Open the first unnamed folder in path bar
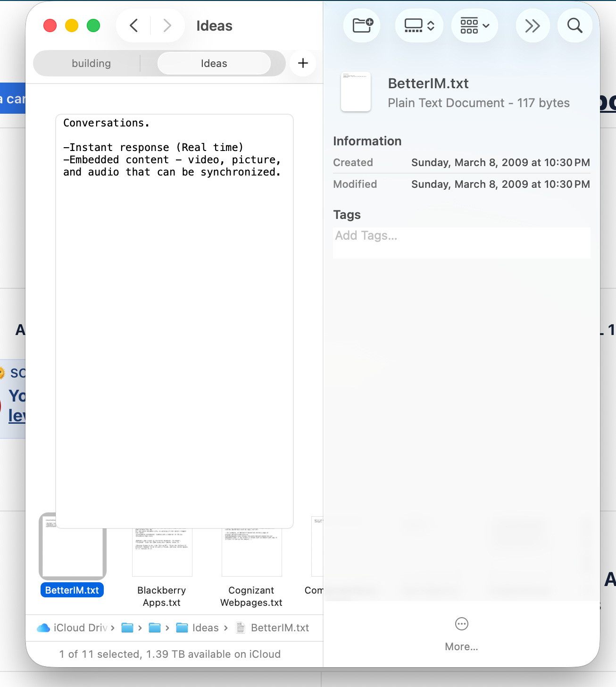Viewport: 616px width, 687px height. pyautogui.click(x=127, y=628)
